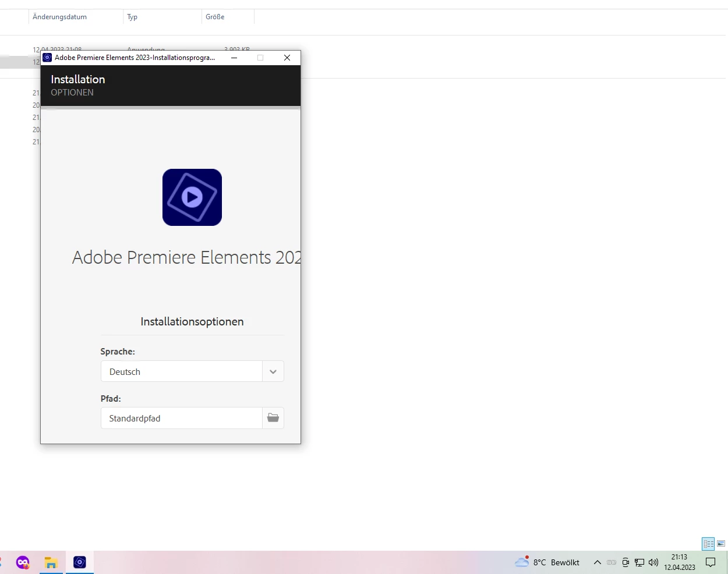This screenshot has width=728, height=574.
Task: Click the Adobe Premiere Elements logo
Action: pyautogui.click(x=192, y=197)
